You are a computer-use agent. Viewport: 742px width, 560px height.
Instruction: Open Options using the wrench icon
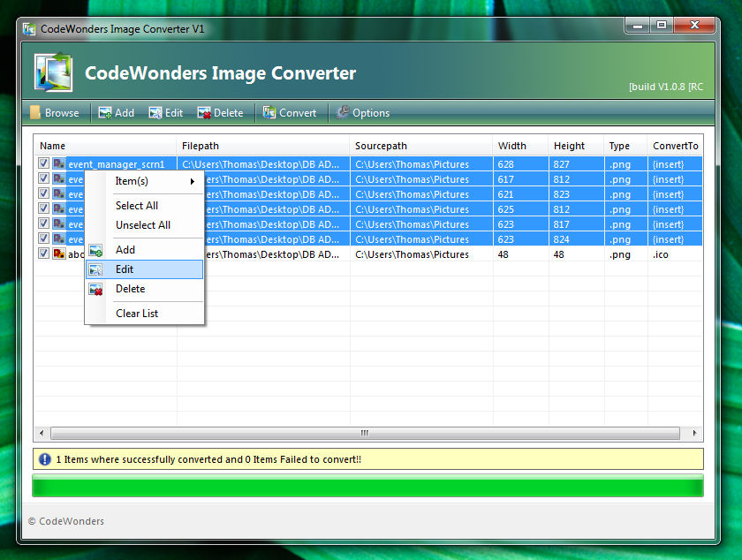point(344,112)
